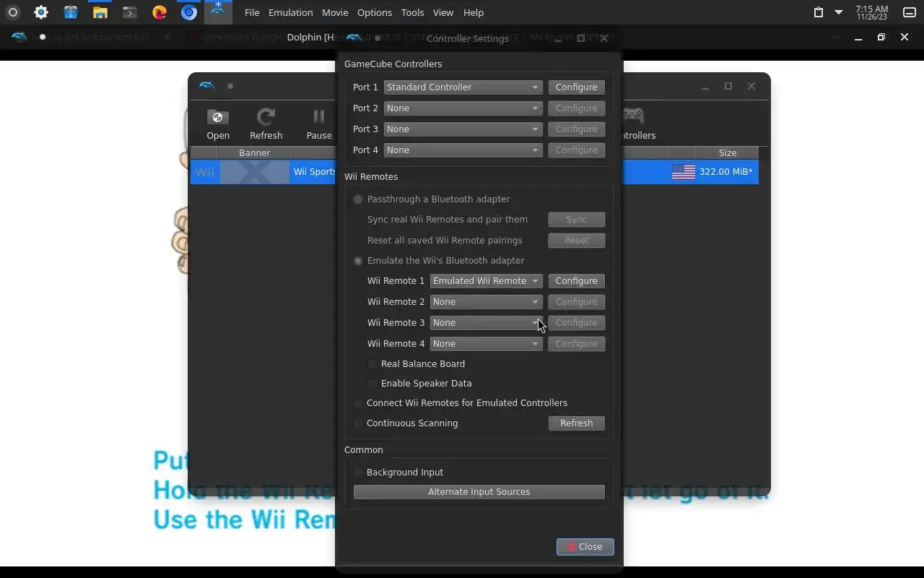The height and width of the screenshot is (578, 924).
Task: Expand the system tray arrow
Action: (x=839, y=12)
